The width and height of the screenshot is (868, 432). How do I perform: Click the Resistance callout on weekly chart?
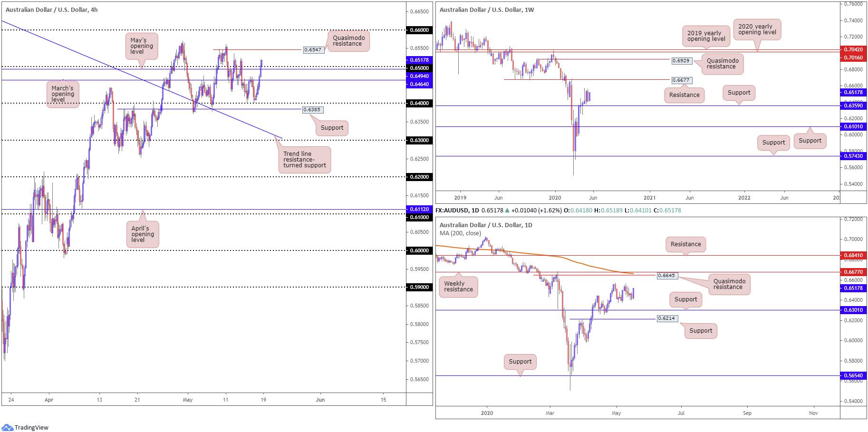click(x=684, y=95)
